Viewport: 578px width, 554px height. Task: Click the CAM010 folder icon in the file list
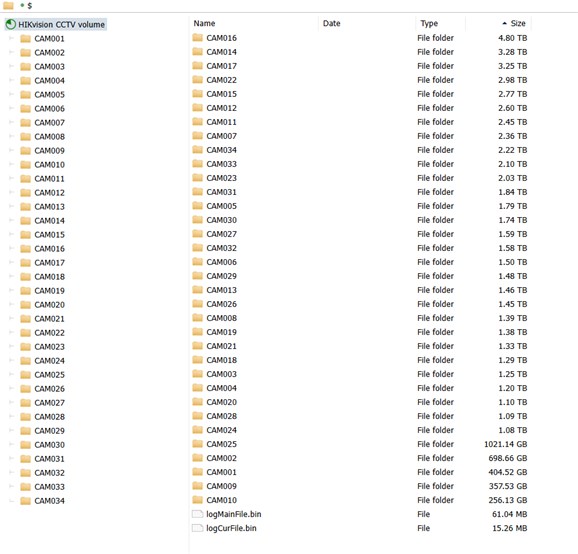pyautogui.click(x=198, y=500)
